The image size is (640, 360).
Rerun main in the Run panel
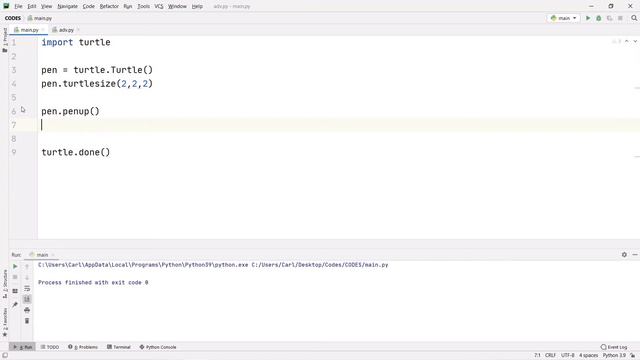click(x=15, y=266)
